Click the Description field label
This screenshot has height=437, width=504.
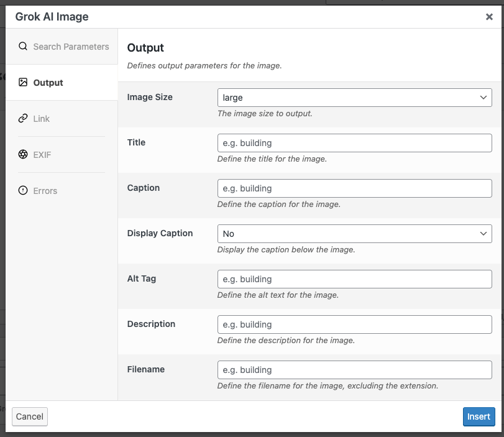tap(151, 324)
